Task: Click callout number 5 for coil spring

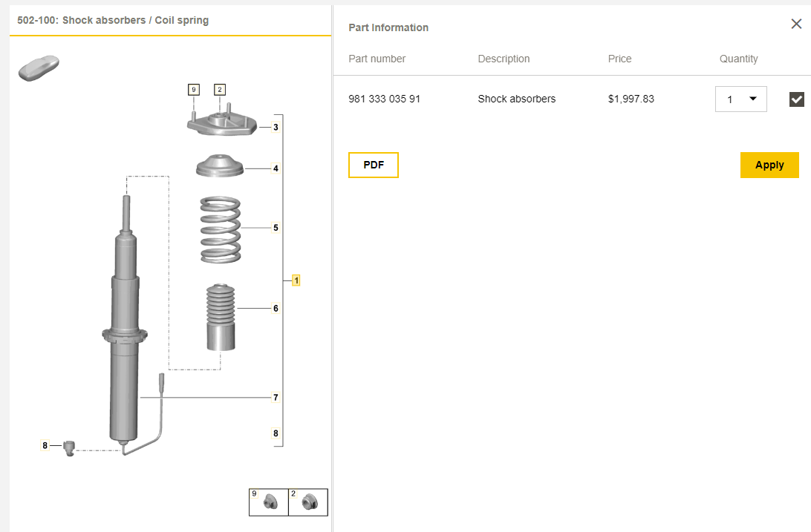Action: pyautogui.click(x=276, y=228)
